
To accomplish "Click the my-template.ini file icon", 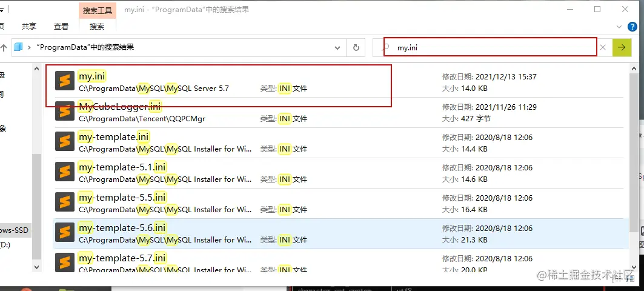I will pos(65,142).
